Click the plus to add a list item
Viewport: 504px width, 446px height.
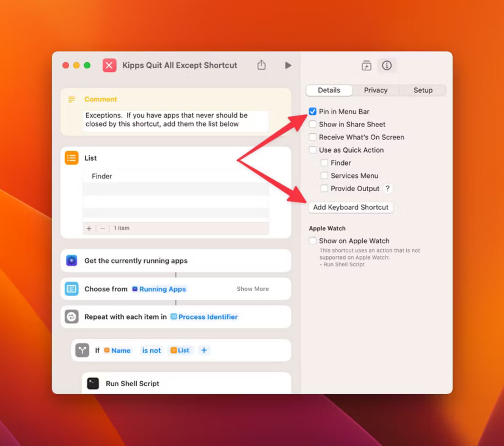point(89,228)
